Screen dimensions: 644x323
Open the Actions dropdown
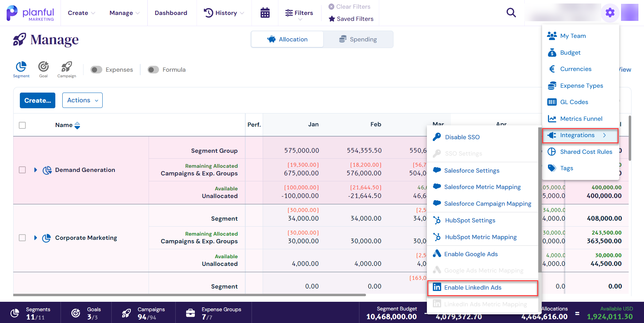(x=82, y=100)
